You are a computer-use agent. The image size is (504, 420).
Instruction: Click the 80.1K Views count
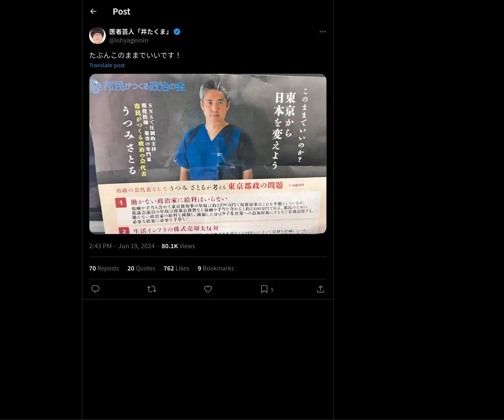[178, 246]
